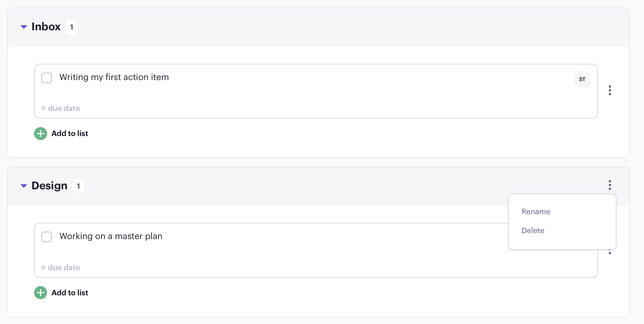The image size is (644, 324).
Task: Set due date on first action item
Action: [64, 108]
